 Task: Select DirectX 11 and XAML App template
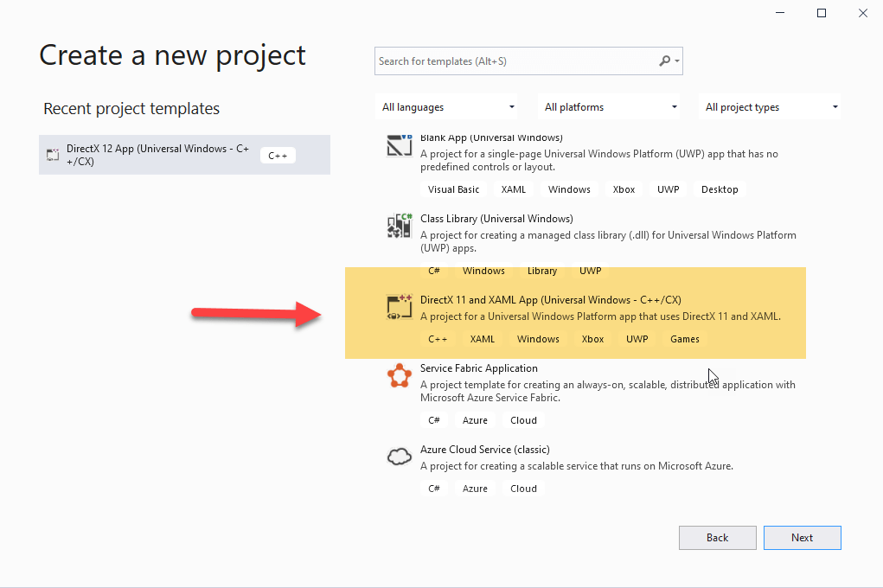click(550, 300)
